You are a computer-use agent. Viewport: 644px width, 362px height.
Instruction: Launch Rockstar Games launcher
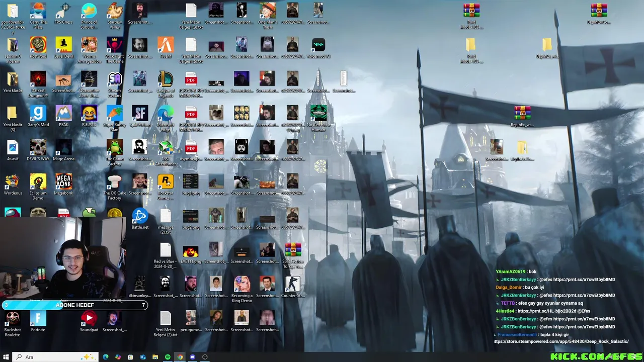click(x=166, y=187)
